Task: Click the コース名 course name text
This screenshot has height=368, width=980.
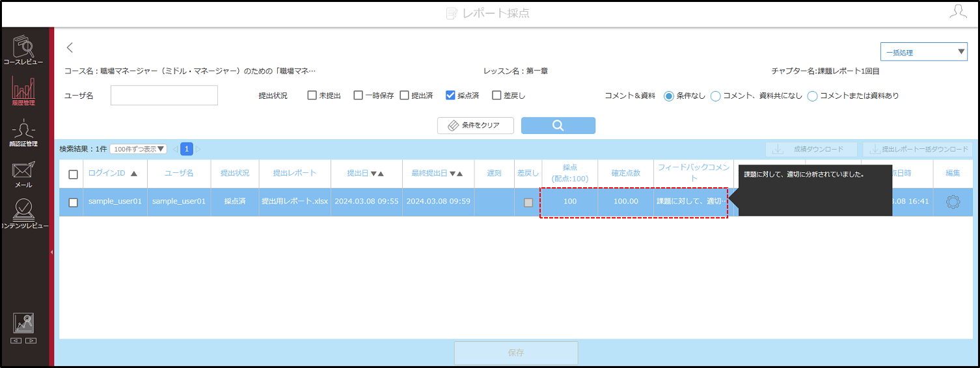Action: 190,71
